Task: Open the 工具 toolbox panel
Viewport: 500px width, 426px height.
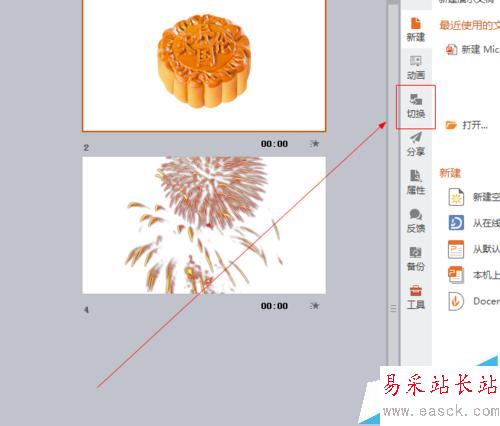Action: coord(416,297)
